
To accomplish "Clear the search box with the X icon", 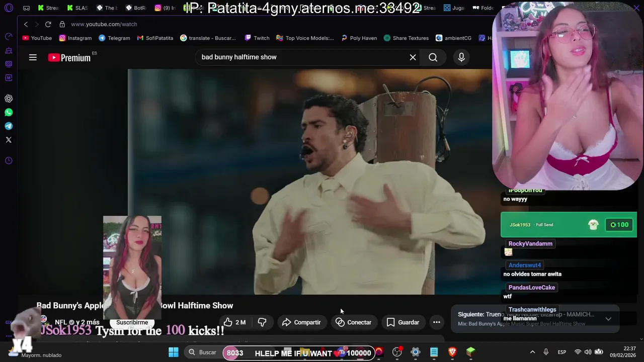I will coord(413,57).
